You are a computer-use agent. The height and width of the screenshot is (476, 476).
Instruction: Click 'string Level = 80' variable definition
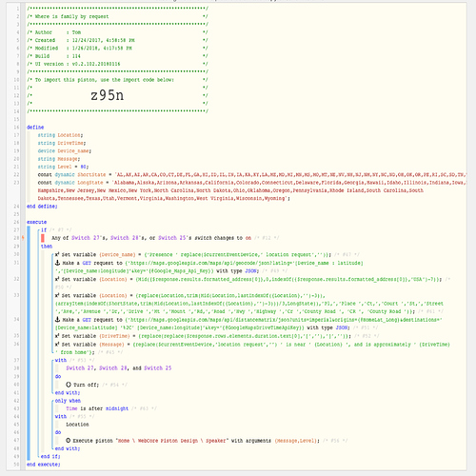(x=63, y=167)
